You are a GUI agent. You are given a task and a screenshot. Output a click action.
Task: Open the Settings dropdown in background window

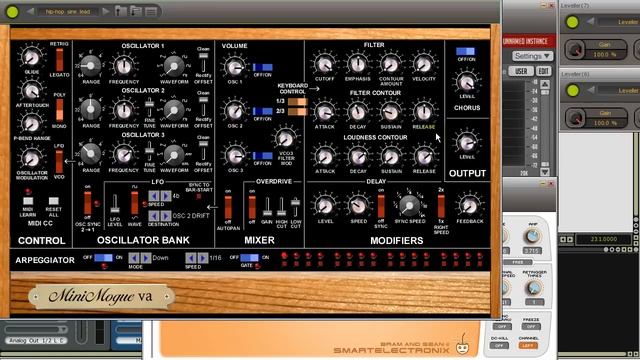pyautogui.click(x=532, y=56)
